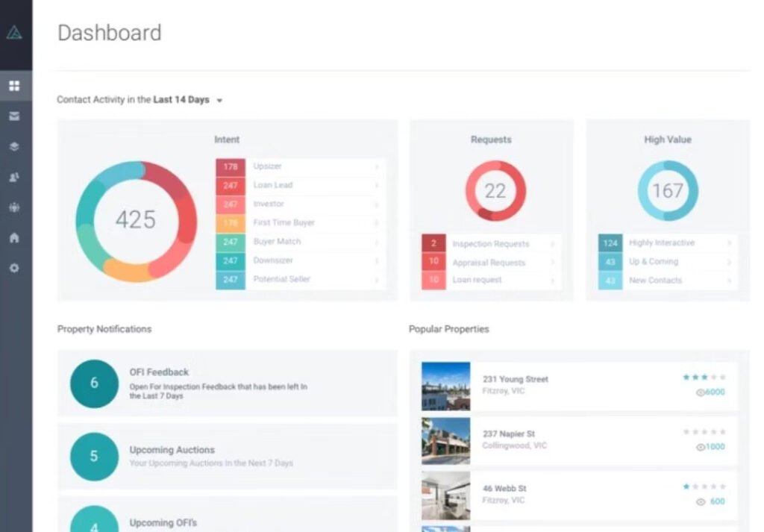Open the Dashboard grid icon in sidebar

pos(14,86)
